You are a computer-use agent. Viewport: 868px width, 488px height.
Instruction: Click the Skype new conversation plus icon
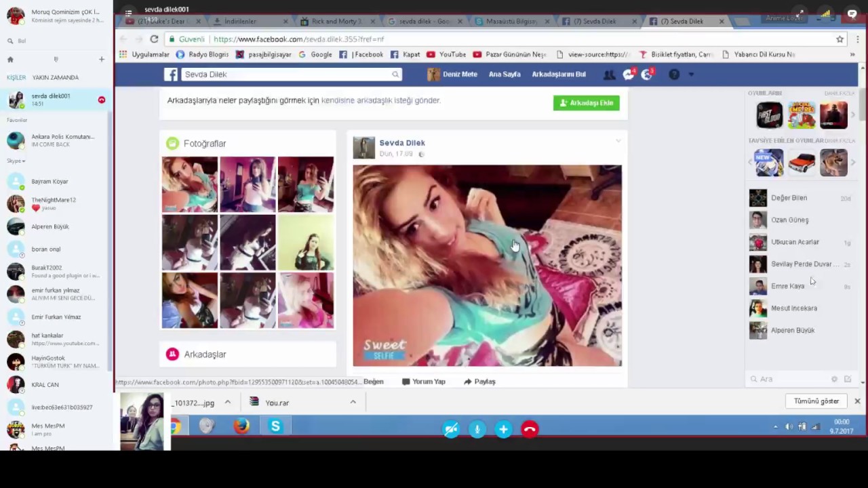click(x=102, y=60)
